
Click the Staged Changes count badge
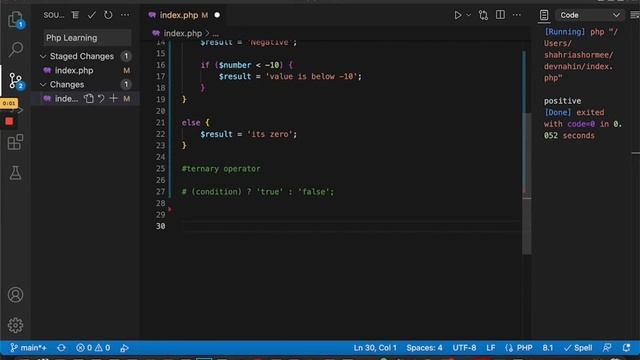pos(126,56)
